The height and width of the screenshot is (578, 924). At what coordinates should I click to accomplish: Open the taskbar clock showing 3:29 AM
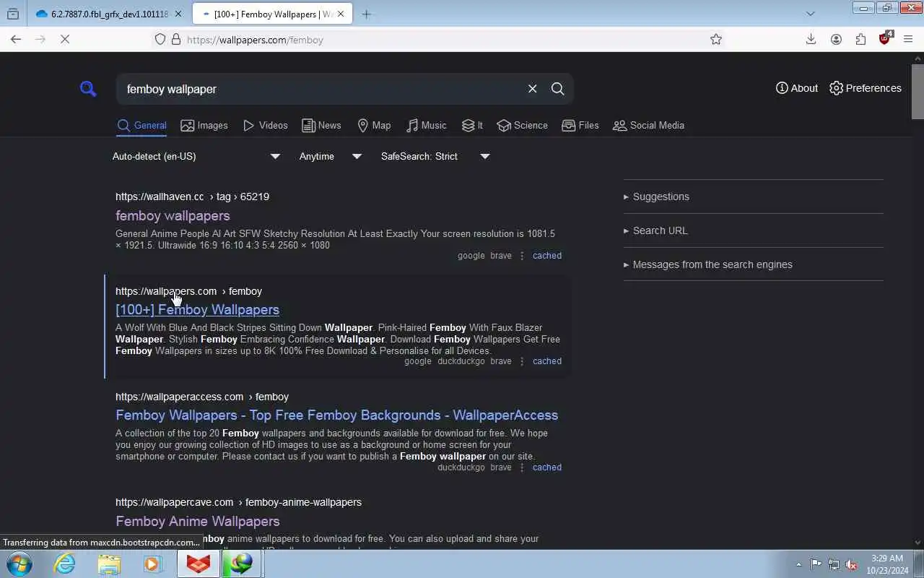(x=887, y=564)
